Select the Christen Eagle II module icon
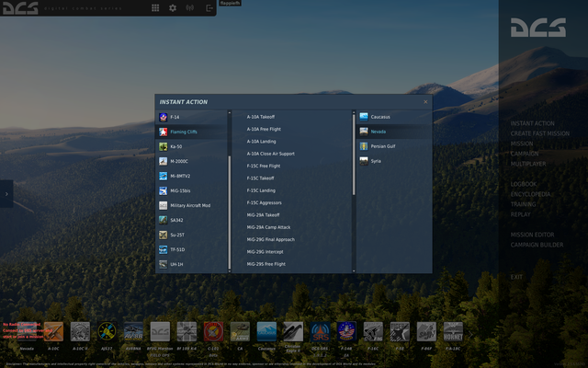Viewport: 588px width, 368px height. point(293,331)
